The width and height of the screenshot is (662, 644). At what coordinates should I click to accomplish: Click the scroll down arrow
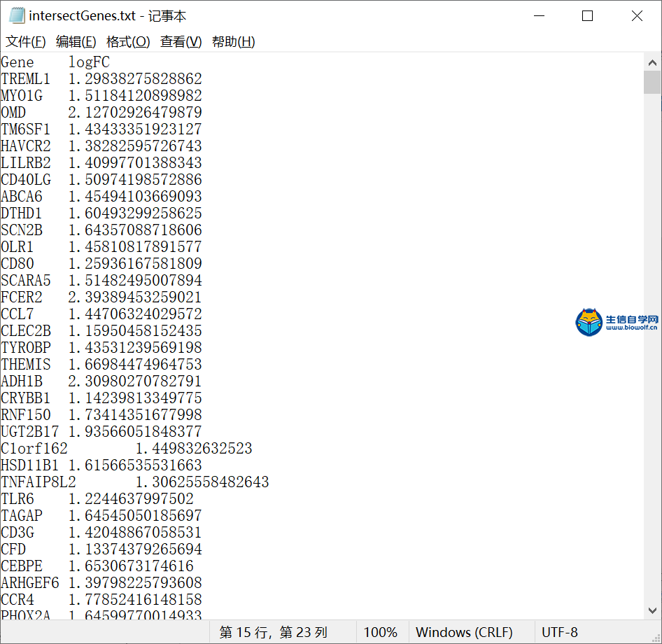pyautogui.click(x=652, y=610)
